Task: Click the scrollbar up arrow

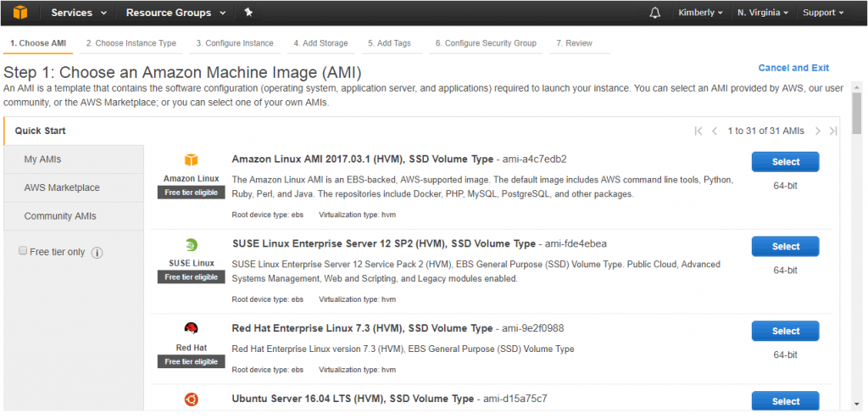Action: click(857, 87)
